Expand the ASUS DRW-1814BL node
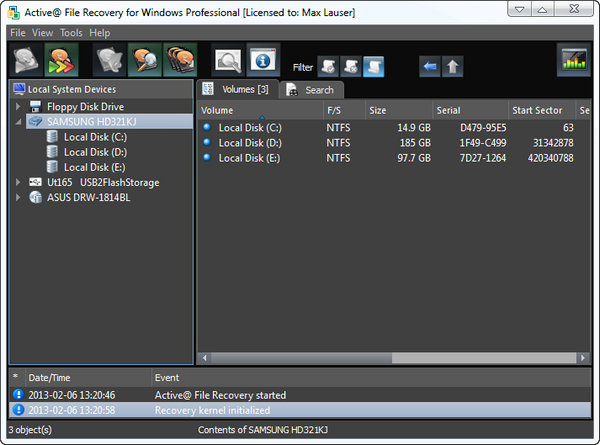 (21, 197)
